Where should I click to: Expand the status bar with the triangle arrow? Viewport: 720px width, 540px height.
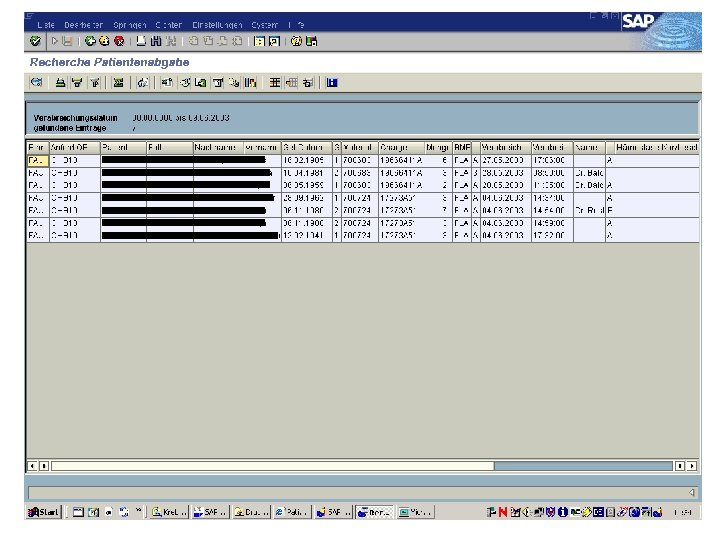pos(692,493)
